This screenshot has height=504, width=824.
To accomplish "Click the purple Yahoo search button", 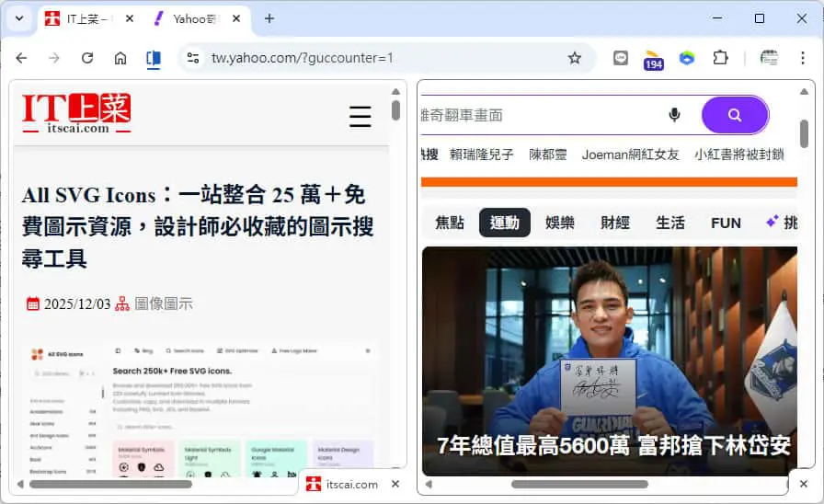I will tap(735, 115).
